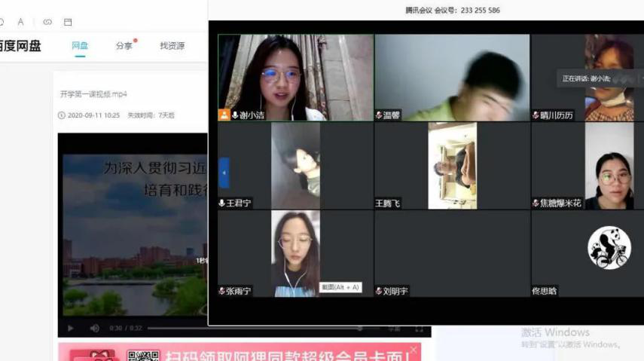The height and width of the screenshot is (361, 644).
Task: Click the clock icon beside 2020-09-11 date
Action: (x=62, y=115)
